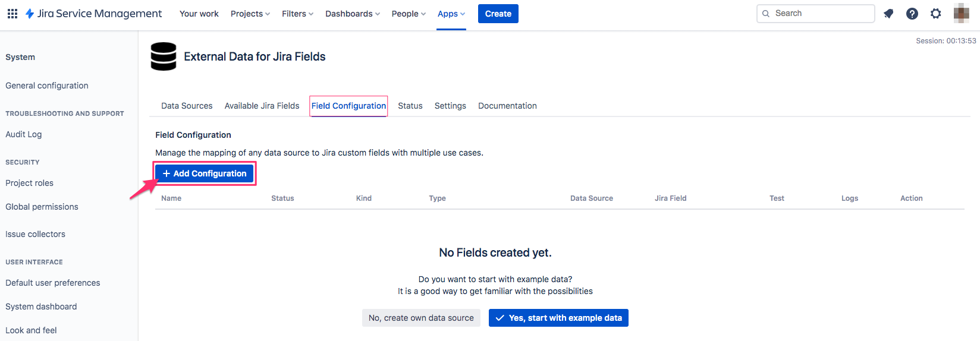Click the Session timer text
This screenshot has width=980, height=341.
click(946, 41)
